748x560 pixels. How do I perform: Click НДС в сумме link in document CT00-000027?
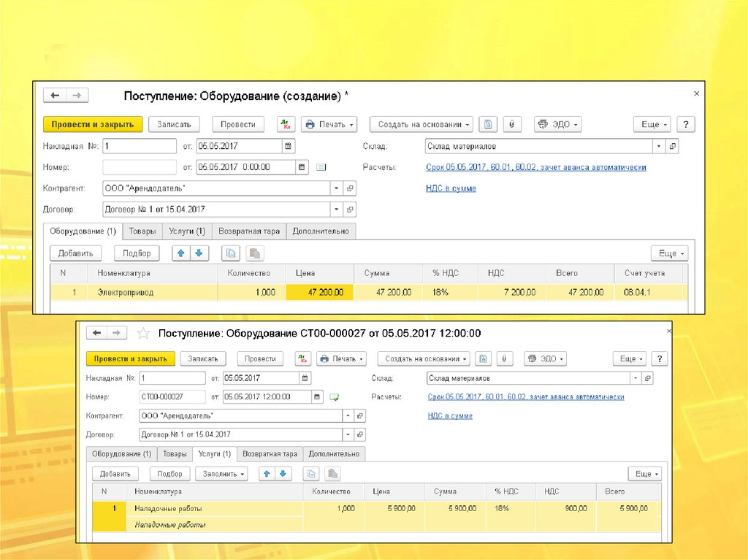pyautogui.click(x=450, y=416)
